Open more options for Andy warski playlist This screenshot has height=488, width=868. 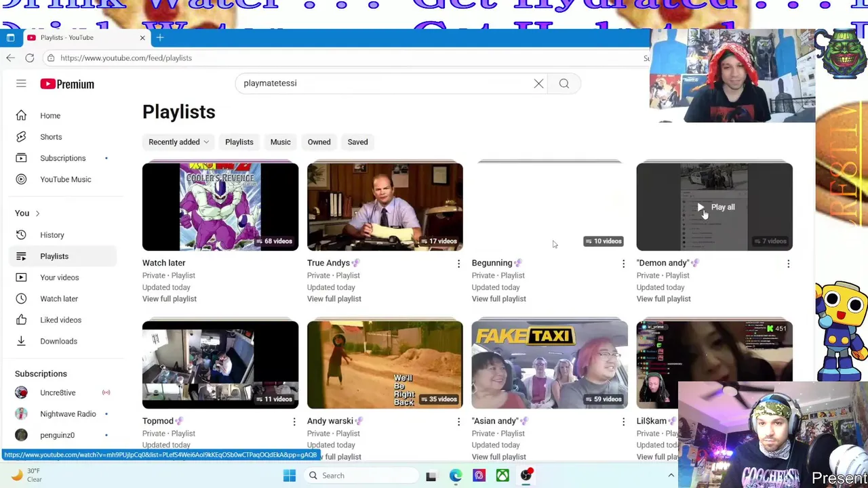point(458,422)
